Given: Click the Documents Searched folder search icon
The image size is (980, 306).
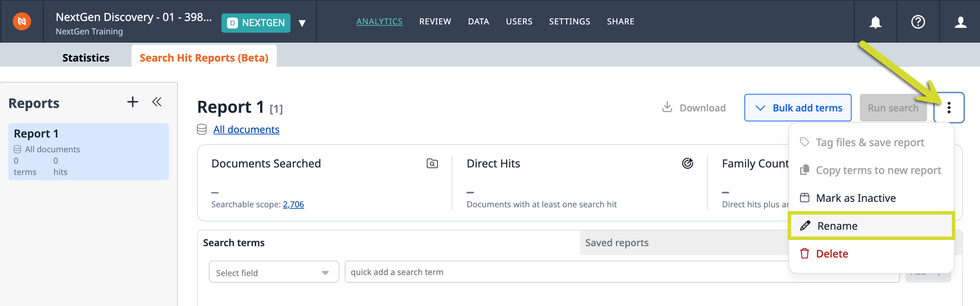Looking at the screenshot, I should tap(432, 163).
